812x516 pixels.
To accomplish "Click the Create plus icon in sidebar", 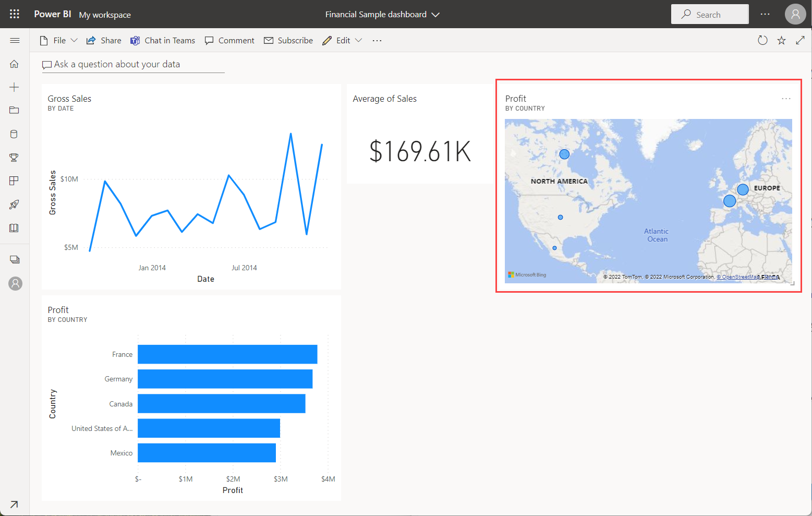I will click(x=14, y=87).
